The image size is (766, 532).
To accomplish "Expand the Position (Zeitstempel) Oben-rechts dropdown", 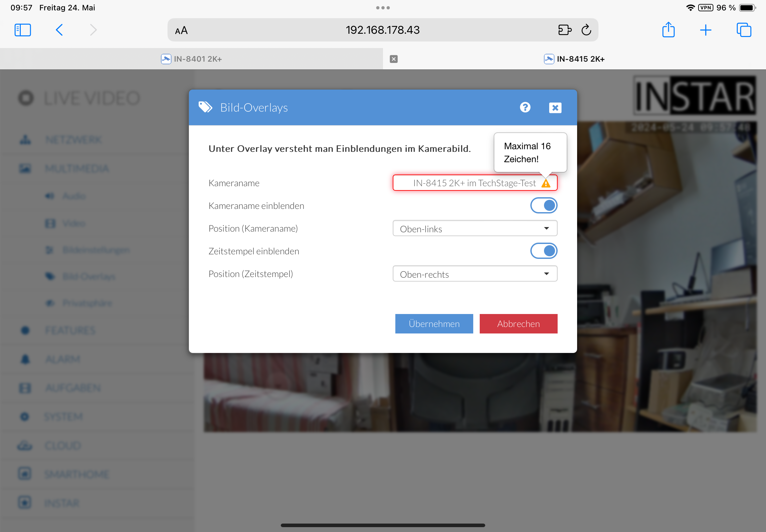I will pyautogui.click(x=475, y=274).
